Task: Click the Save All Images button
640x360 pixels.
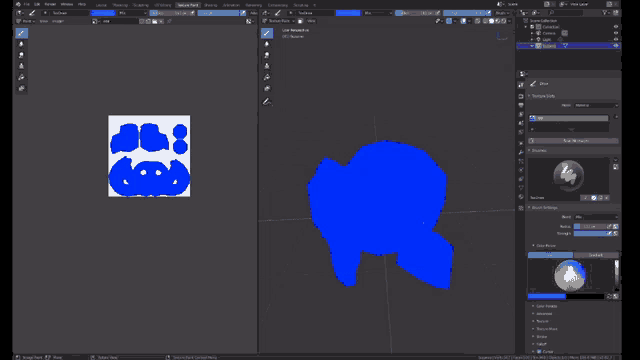Action: tap(573, 141)
